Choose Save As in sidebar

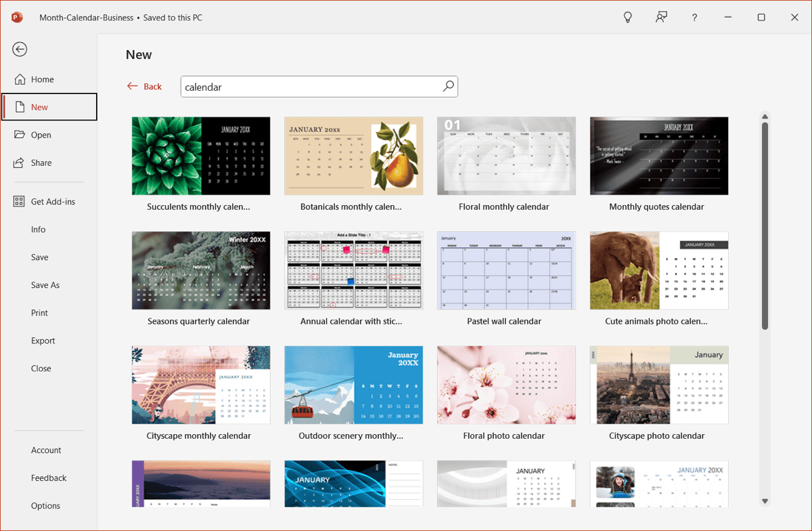pos(45,285)
